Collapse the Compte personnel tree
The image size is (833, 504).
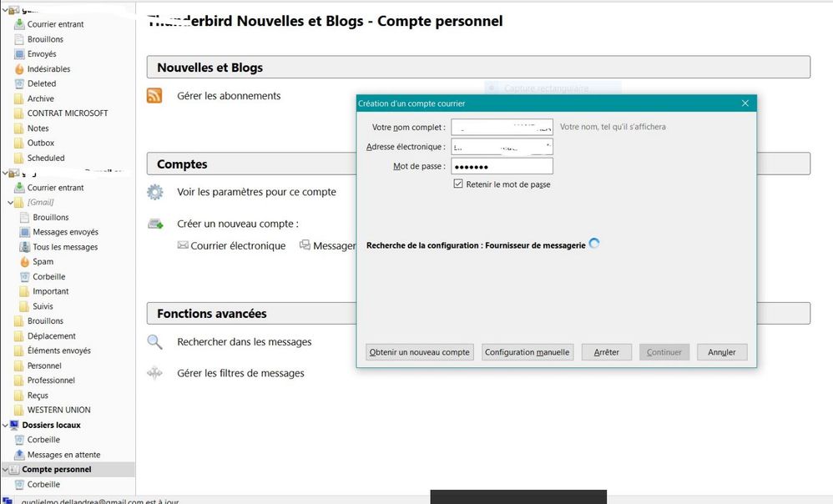pos(5,470)
